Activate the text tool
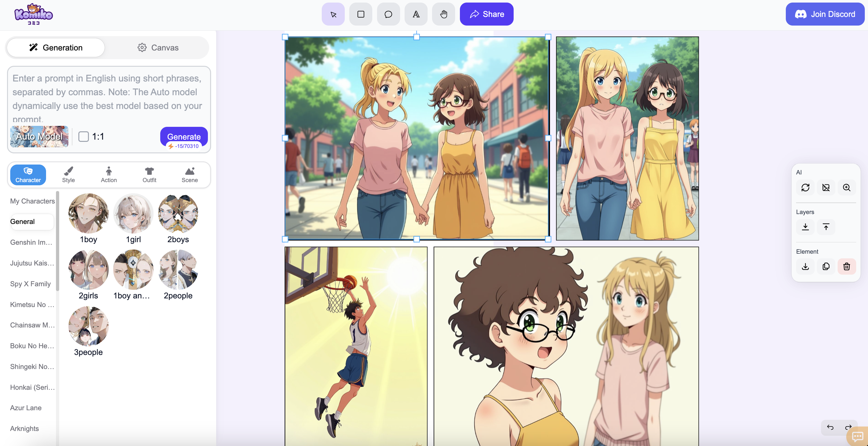 [416, 14]
